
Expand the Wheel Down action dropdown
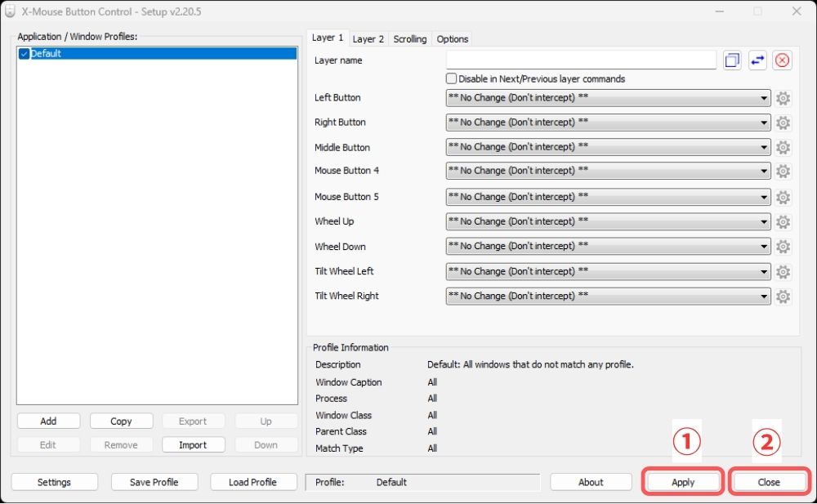click(608, 246)
